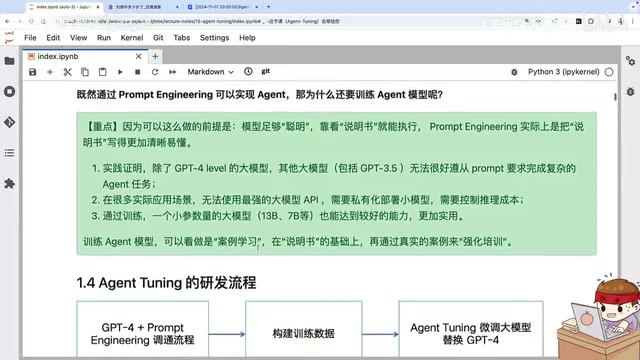
Task: Click the 'Agent Tuning 微调大模型' flowchart box
Action: click(x=471, y=329)
